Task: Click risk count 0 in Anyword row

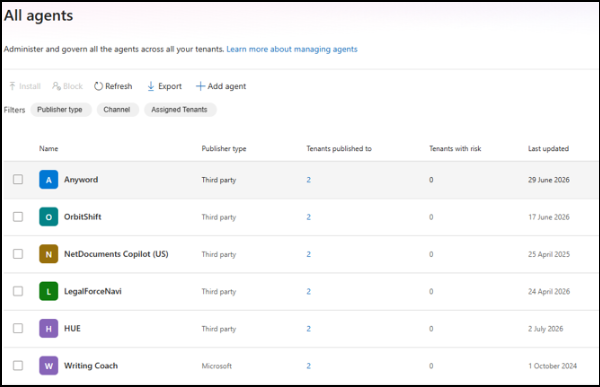Action: 431,180
